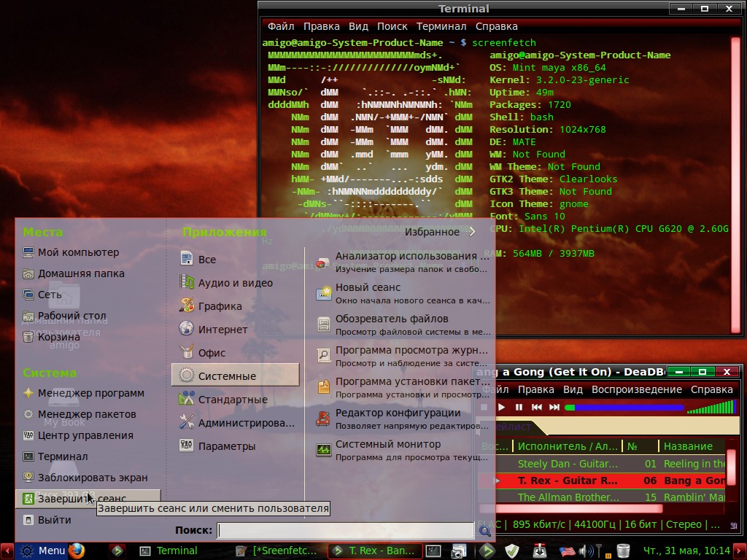Launch Программа установки пакетов
Viewport: 747px width, 560px height.
pos(403,387)
